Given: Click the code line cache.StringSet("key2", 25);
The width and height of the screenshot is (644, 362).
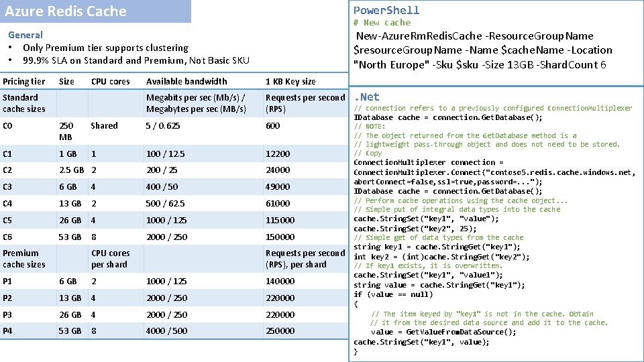Looking at the screenshot, I should (x=415, y=229).
